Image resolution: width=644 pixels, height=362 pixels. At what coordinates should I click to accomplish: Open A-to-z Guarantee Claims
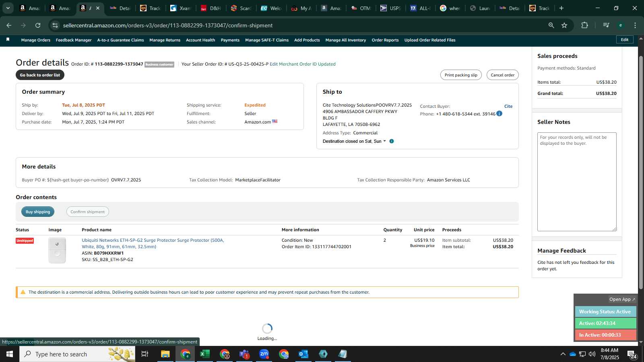pyautogui.click(x=120, y=40)
